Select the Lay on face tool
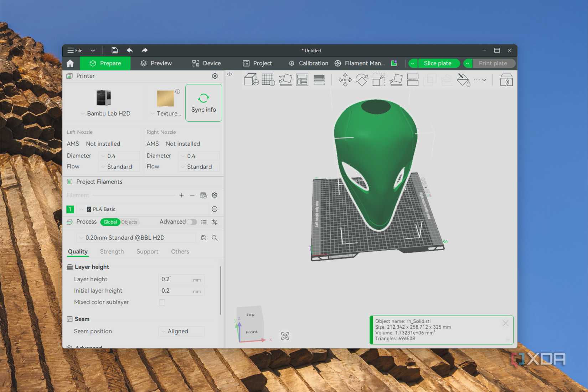The width and height of the screenshot is (588, 392). click(x=396, y=80)
